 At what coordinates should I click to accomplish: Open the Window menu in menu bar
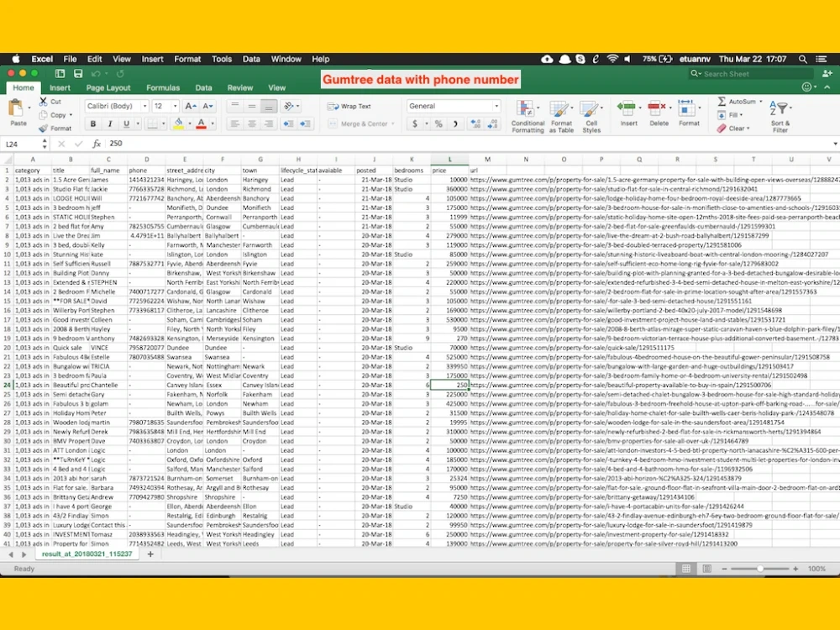(286, 59)
